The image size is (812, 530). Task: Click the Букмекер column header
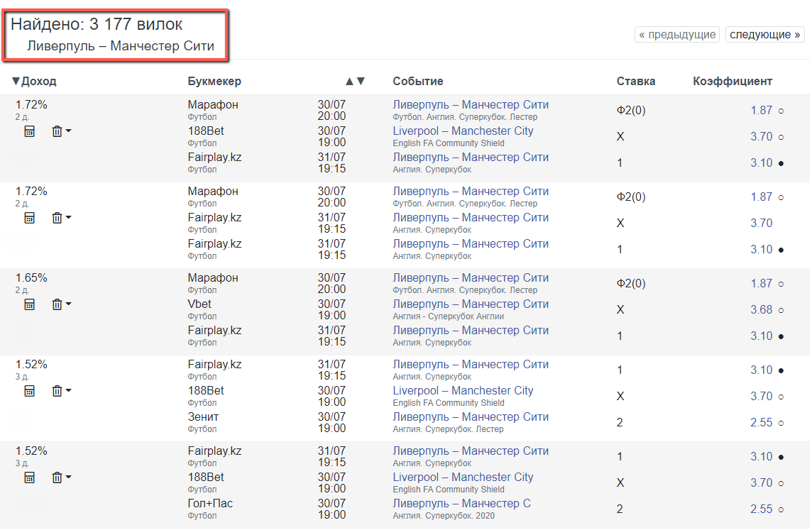pos(214,82)
